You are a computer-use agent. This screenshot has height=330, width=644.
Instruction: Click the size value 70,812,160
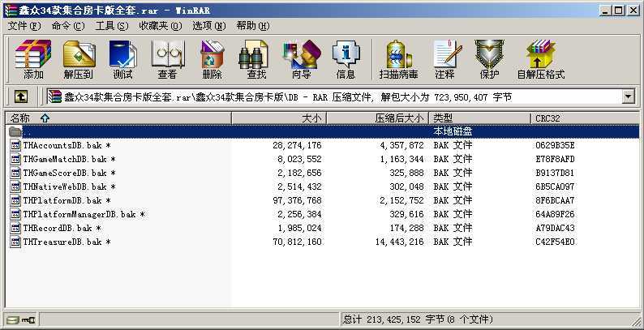point(297,242)
